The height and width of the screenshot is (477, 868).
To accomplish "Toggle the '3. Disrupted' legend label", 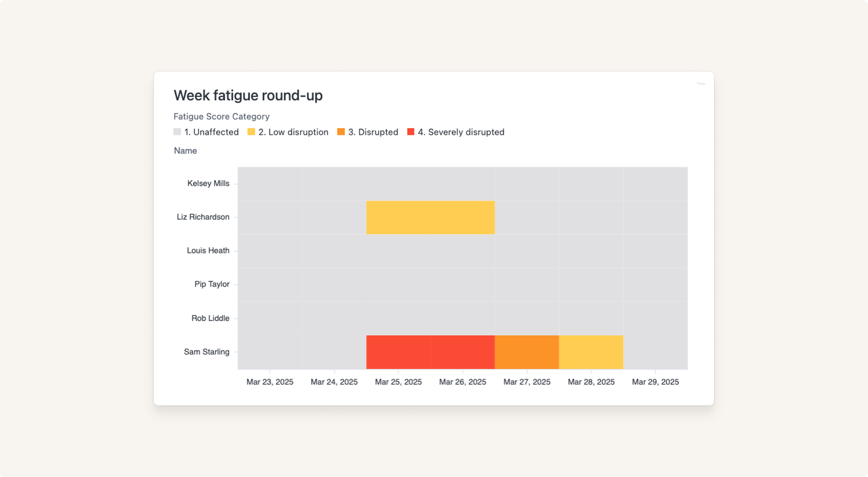I will coord(373,132).
